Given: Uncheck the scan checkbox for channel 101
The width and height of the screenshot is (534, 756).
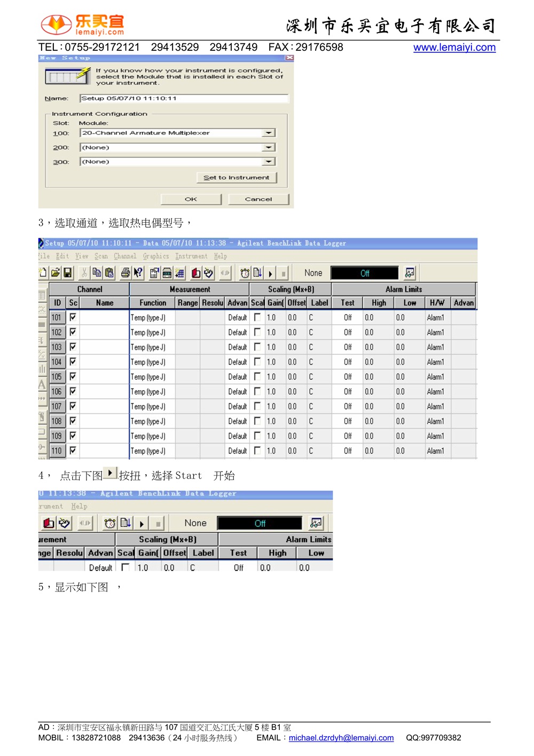Looking at the screenshot, I should (73, 317).
